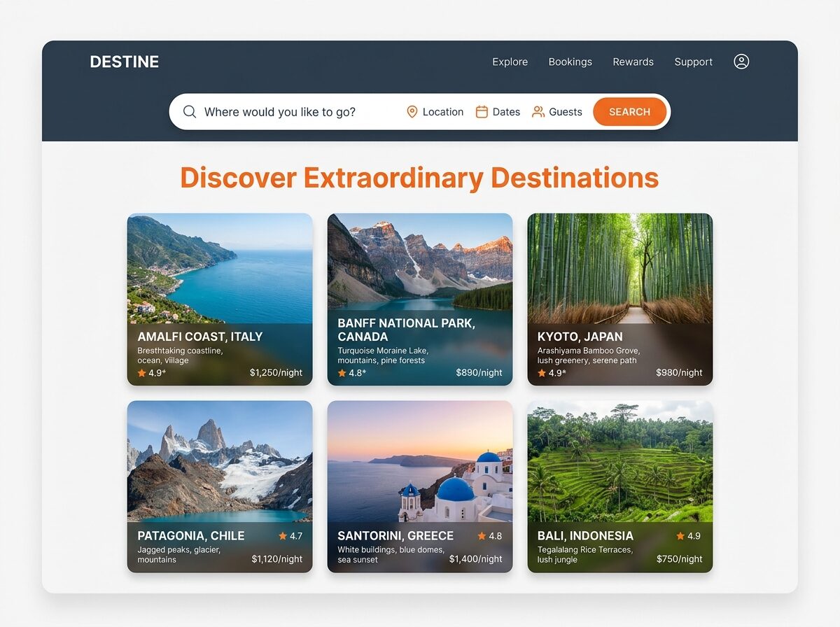Click the Amalfi Coast rating star
This screenshot has height=627, width=840.
click(142, 373)
